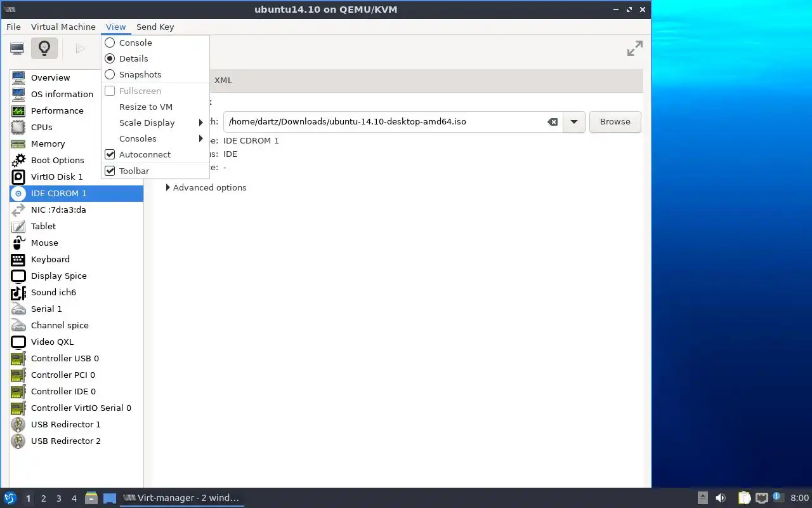
Task: Toggle the Autoconnect checkbox
Action: click(110, 154)
